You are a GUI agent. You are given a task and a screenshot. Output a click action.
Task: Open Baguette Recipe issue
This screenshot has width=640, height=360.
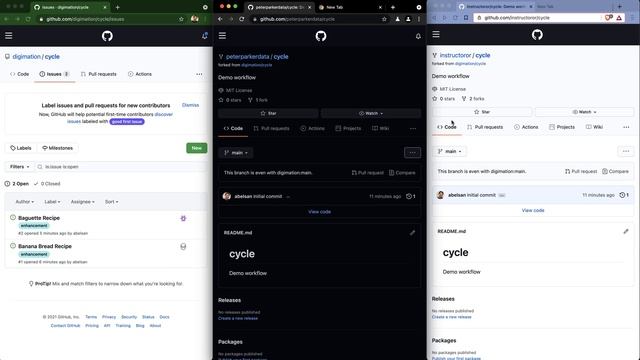[39, 218]
